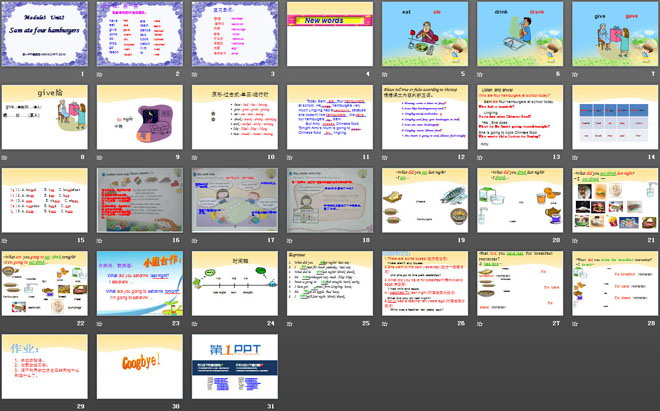Click the animation star icon under slide 18
Screen dimensions: 660x411
(290, 241)
